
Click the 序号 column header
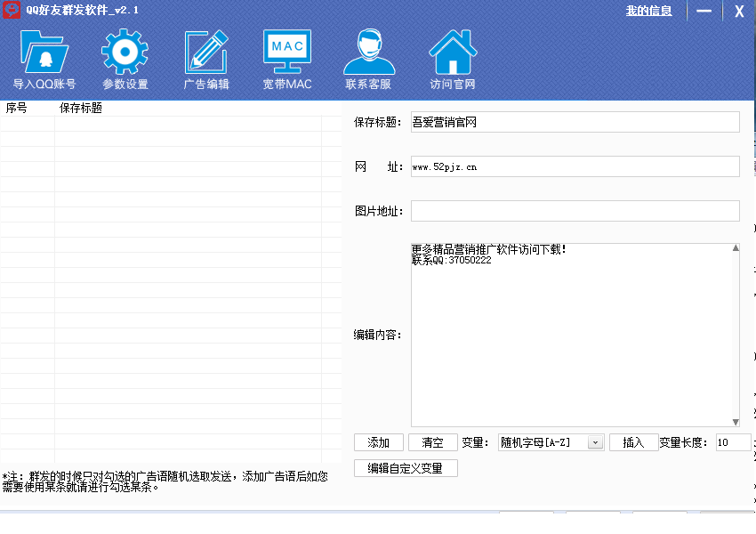[16, 108]
